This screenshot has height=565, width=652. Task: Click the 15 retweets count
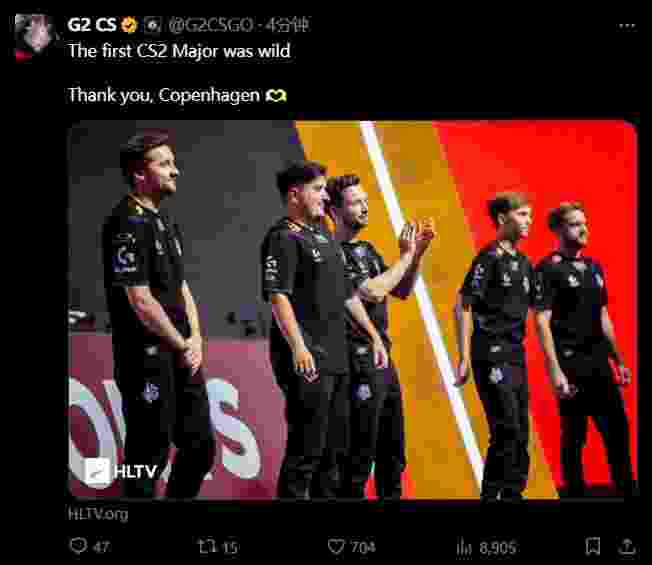230,547
